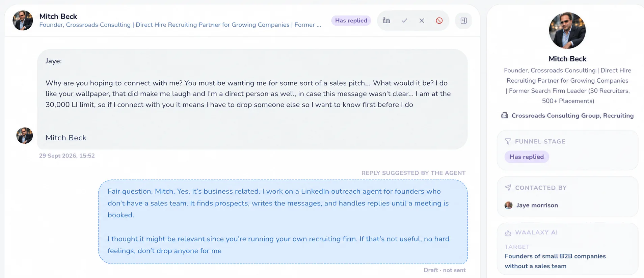
Task: Click the building icon next to Crossroads Consulting Group
Action: point(505,115)
